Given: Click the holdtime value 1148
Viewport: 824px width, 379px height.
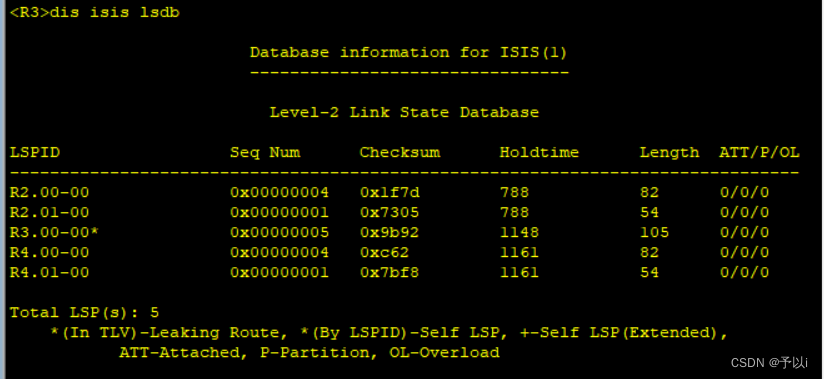Looking at the screenshot, I should [519, 232].
